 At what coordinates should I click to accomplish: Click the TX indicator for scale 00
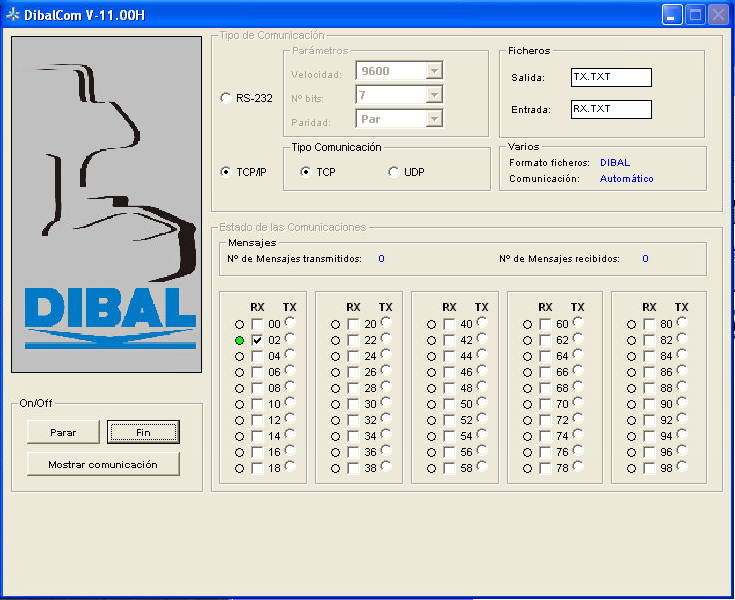[290, 322]
